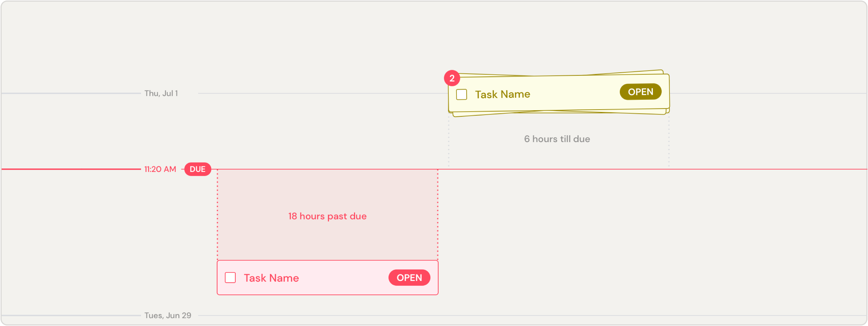Click the Tues, Jun 29 date label

click(168, 315)
